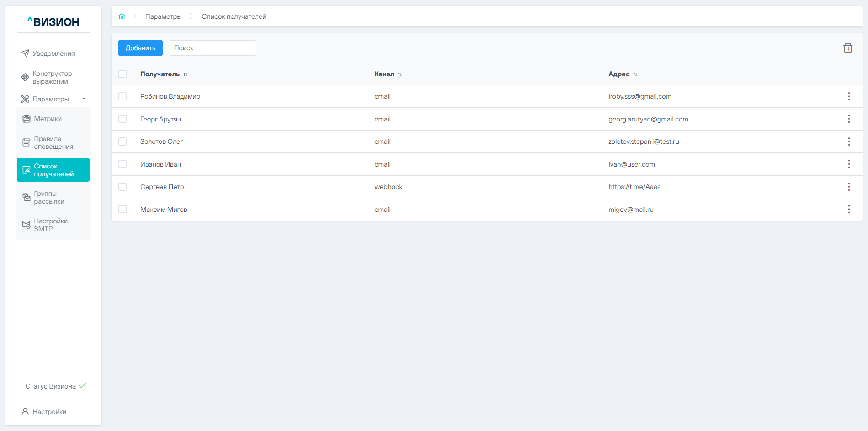Click the trash delete icon

(x=847, y=48)
